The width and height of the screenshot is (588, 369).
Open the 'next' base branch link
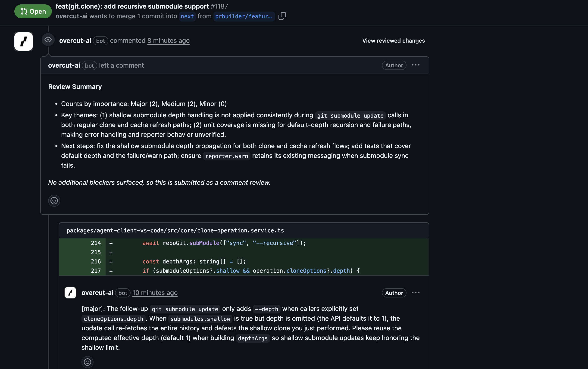[187, 16]
